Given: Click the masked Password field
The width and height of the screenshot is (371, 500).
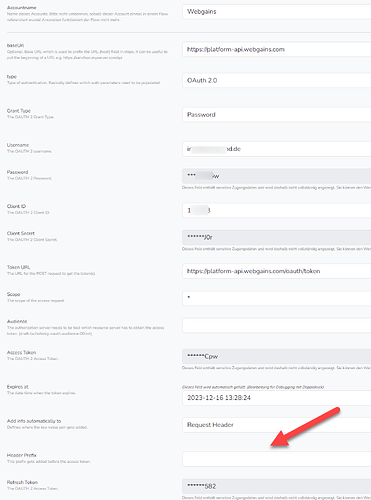Looking at the screenshot, I should pos(277,176).
